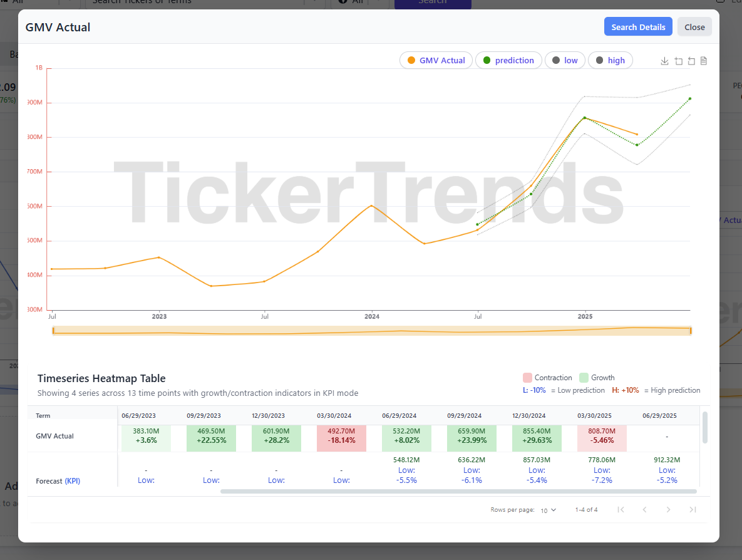Go to last page of table

(x=693, y=509)
